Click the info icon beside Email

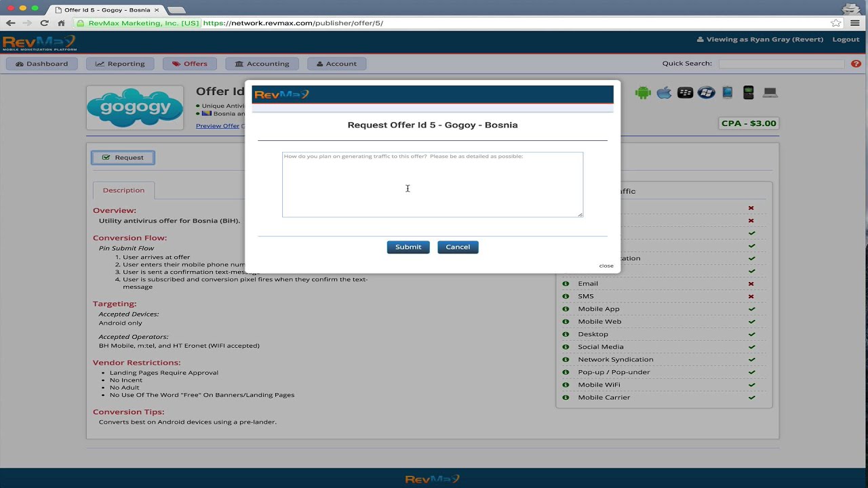point(566,283)
